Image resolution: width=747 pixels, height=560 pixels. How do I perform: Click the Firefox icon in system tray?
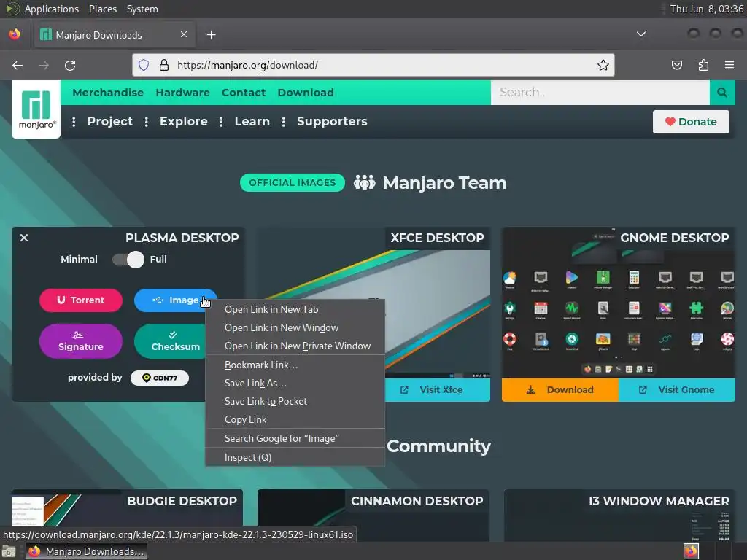point(691,551)
